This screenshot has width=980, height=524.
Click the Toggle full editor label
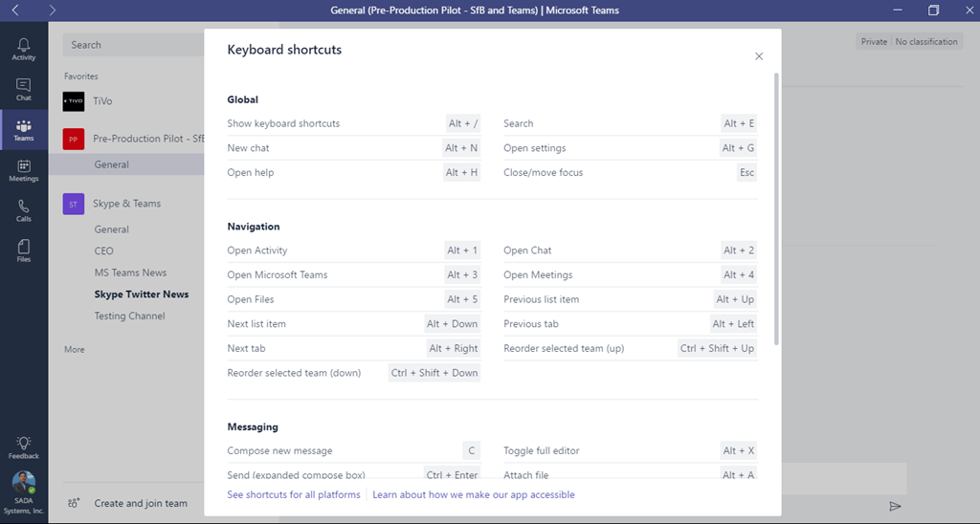(542, 451)
